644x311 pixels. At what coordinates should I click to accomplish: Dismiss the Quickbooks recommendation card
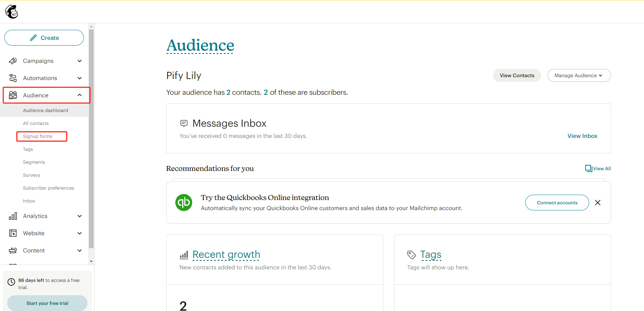(x=598, y=203)
